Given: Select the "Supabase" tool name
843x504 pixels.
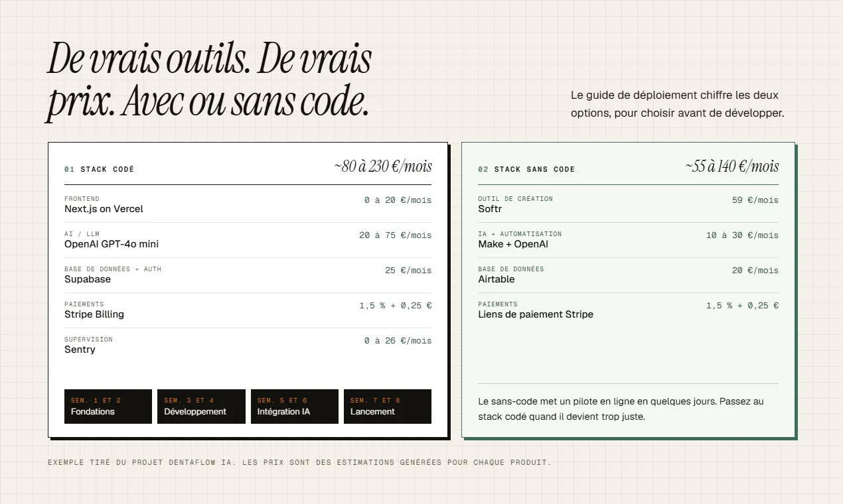Looking at the screenshot, I should (88, 279).
